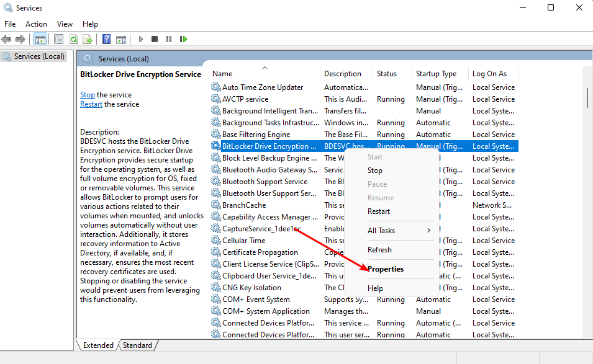Click the Start Service play icon

click(141, 39)
